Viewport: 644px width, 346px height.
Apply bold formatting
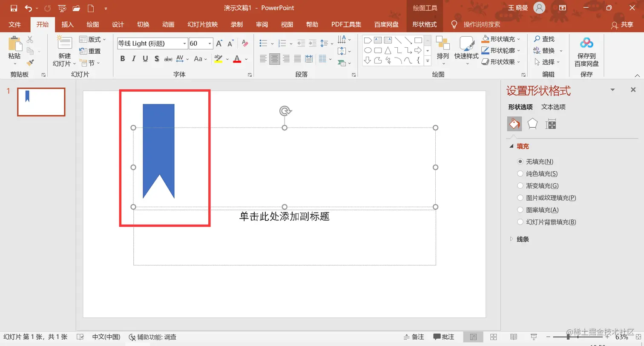pos(123,59)
